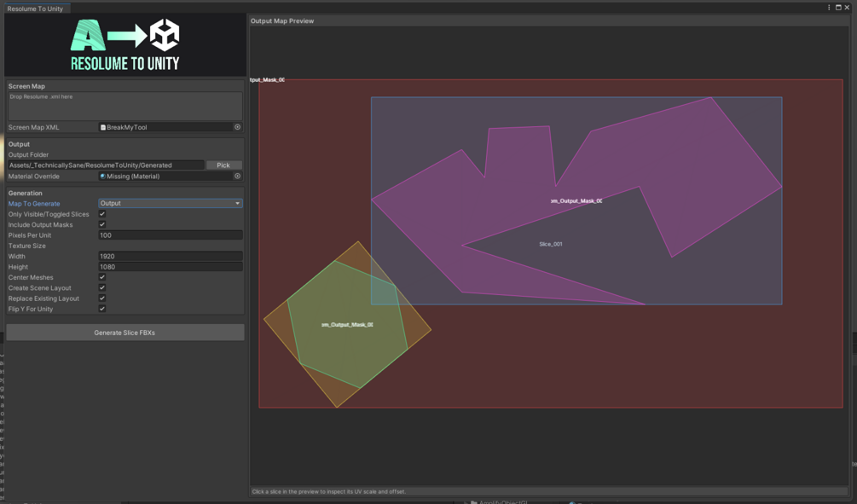Open the Screen Map XML object picker
The width and height of the screenshot is (857, 504).
(237, 127)
